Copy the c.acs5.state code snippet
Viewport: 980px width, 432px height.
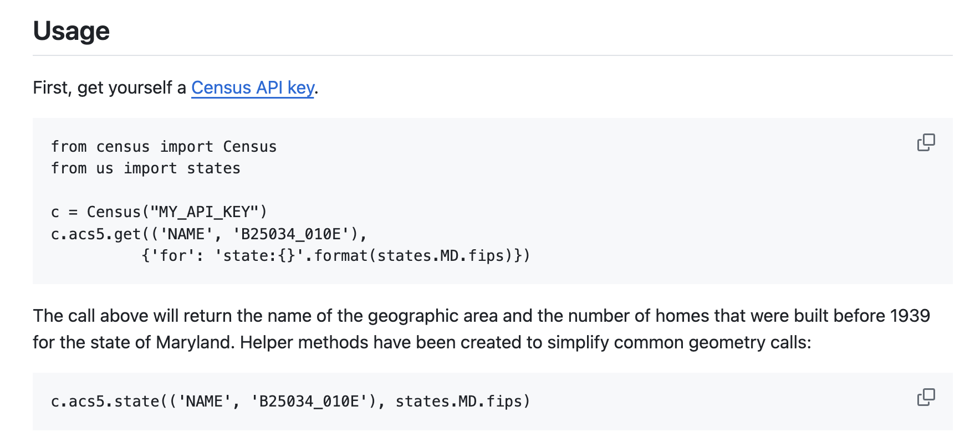(926, 397)
